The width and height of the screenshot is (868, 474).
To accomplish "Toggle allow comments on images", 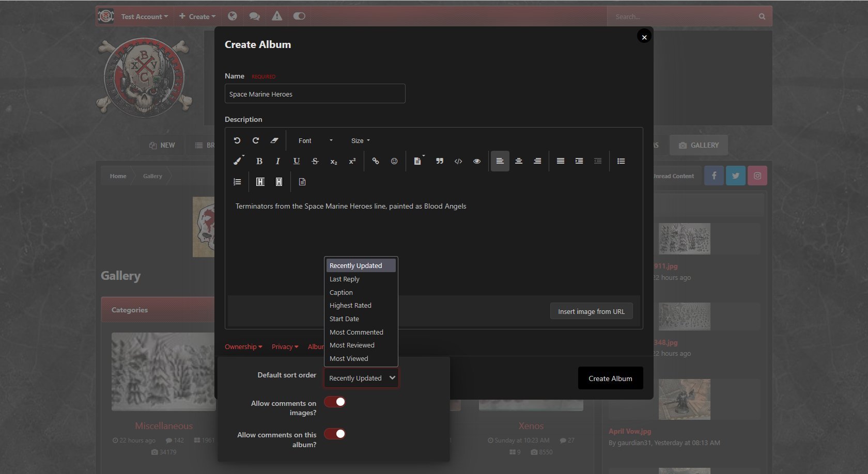I will point(335,402).
